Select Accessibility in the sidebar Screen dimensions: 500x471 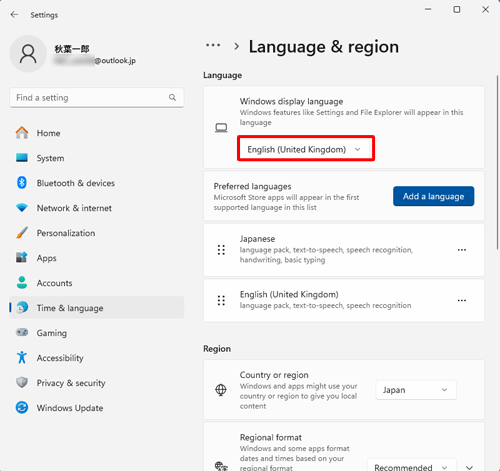click(x=97, y=357)
